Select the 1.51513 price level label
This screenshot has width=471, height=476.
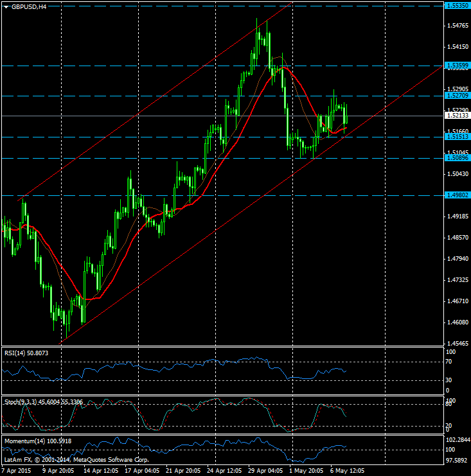coord(457,137)
